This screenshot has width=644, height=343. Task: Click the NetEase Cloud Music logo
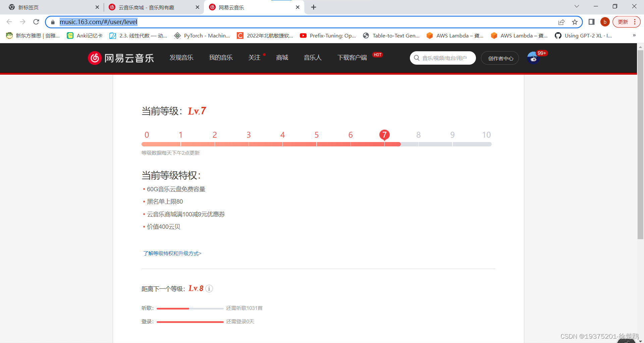121,58
